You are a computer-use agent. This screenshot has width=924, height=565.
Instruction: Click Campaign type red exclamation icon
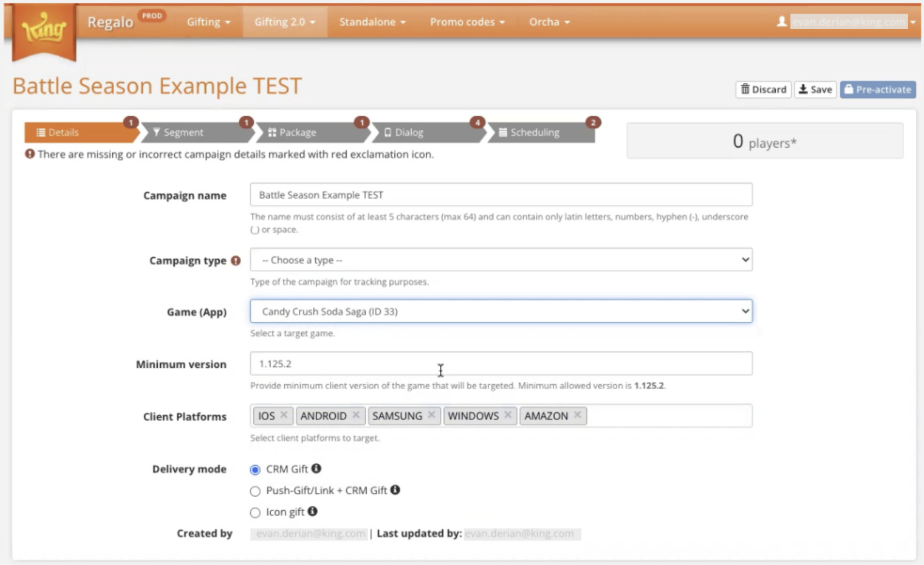(236, 261)
